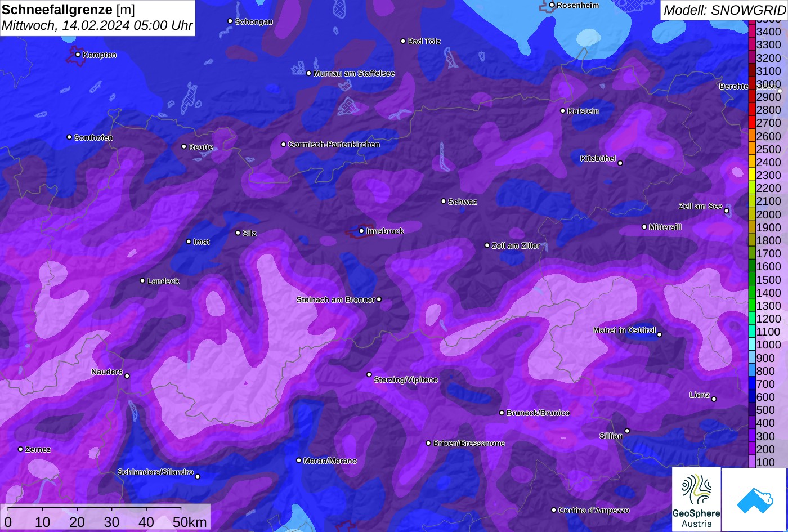
Task: Click the Innsbruck city label
Action: pos(385,231)
